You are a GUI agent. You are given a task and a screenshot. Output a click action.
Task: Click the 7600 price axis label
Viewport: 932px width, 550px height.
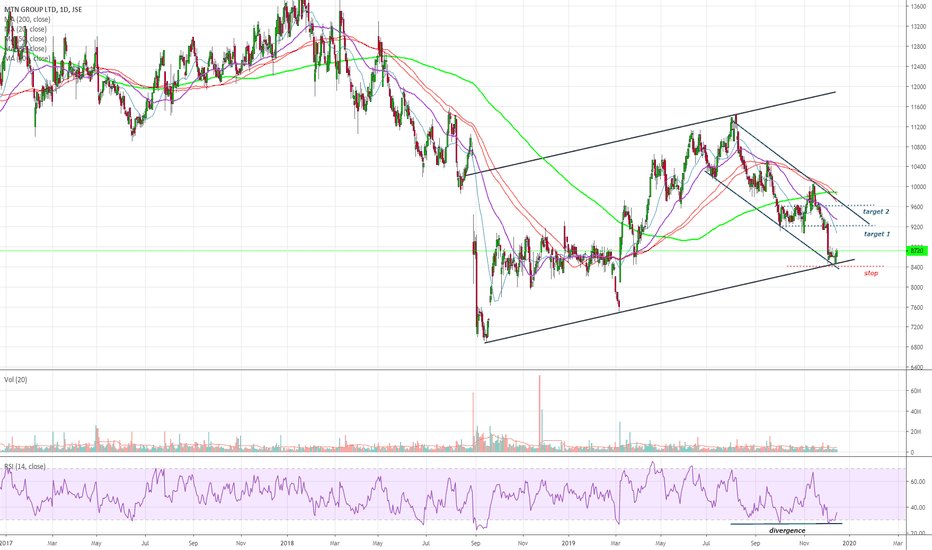(x=918, y=307)
